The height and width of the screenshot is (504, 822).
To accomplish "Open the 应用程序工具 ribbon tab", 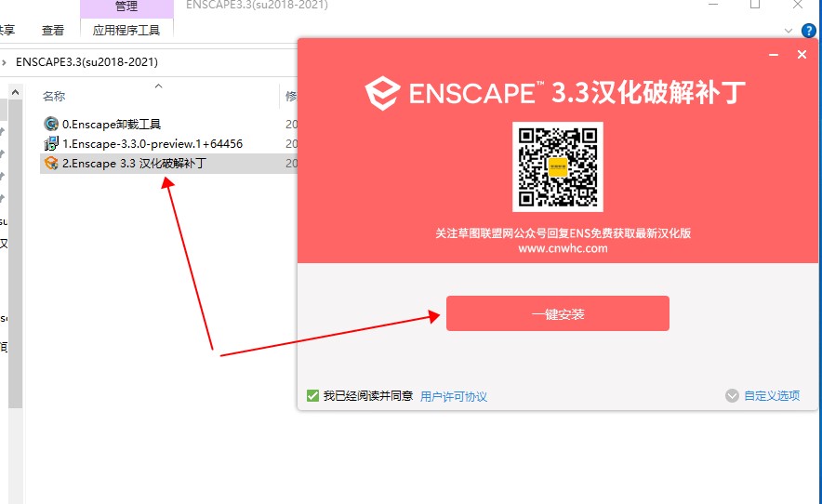I will coord(126,31).
